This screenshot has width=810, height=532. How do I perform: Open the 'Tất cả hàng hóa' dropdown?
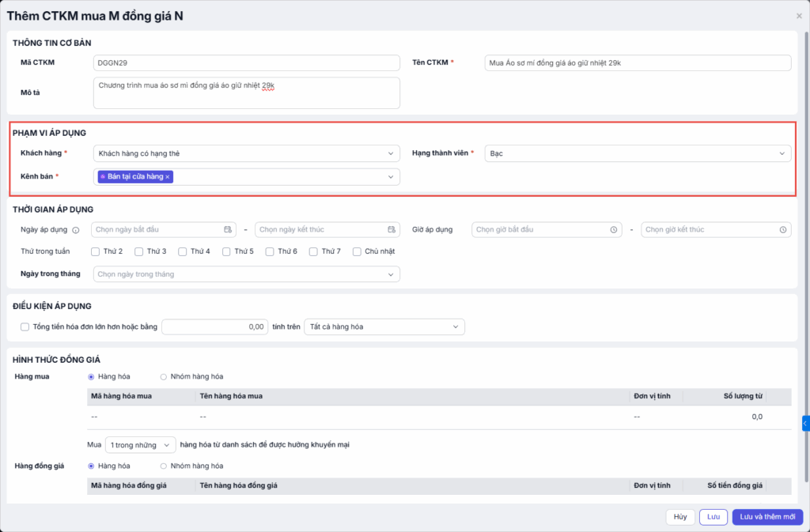coord(384,326)
